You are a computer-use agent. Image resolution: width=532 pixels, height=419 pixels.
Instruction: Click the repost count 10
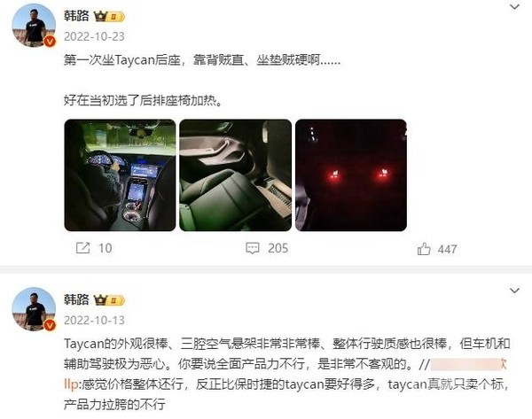[106, 249]
